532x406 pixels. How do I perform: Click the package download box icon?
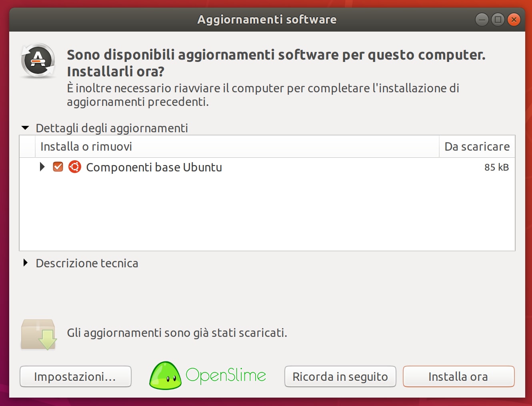38,334
